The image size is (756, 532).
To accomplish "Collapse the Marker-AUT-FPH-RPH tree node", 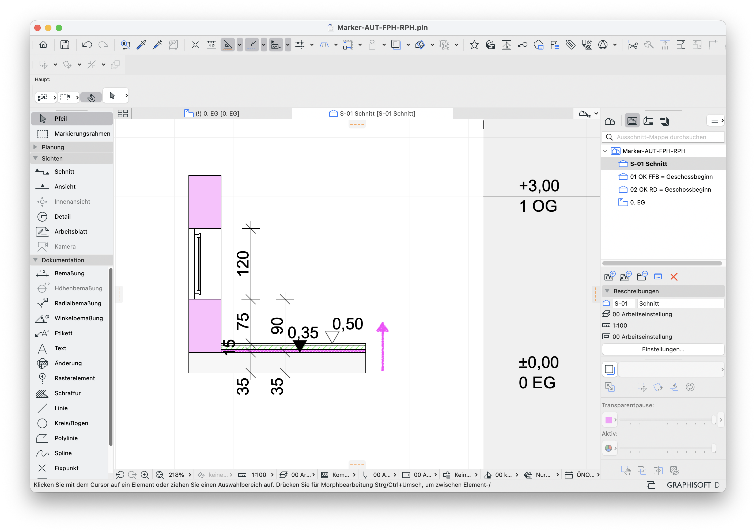I will pos(605,151).
